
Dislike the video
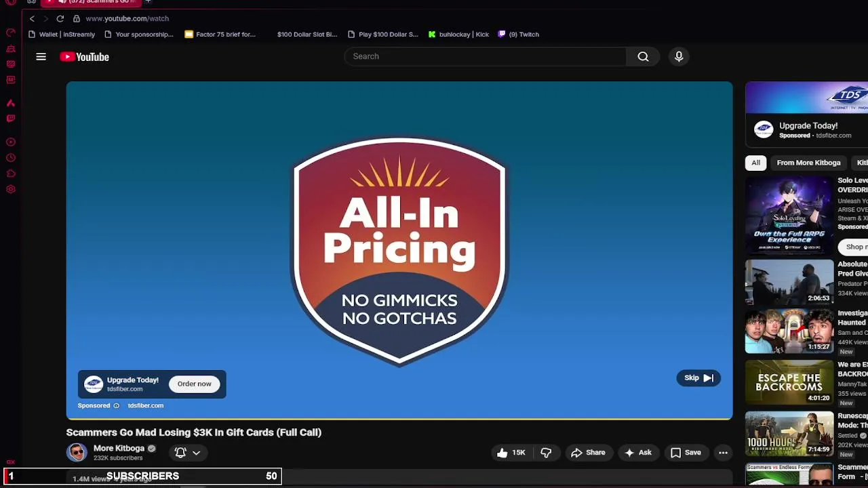point(546,453)
